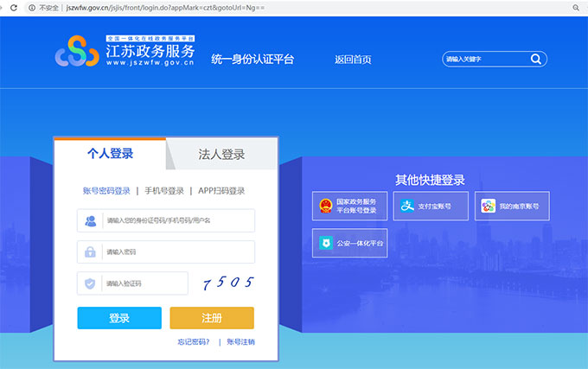Screen dimensions: 588x369
Task: Switch to the 法人登录 tab
Action: [x=222, y=155]
